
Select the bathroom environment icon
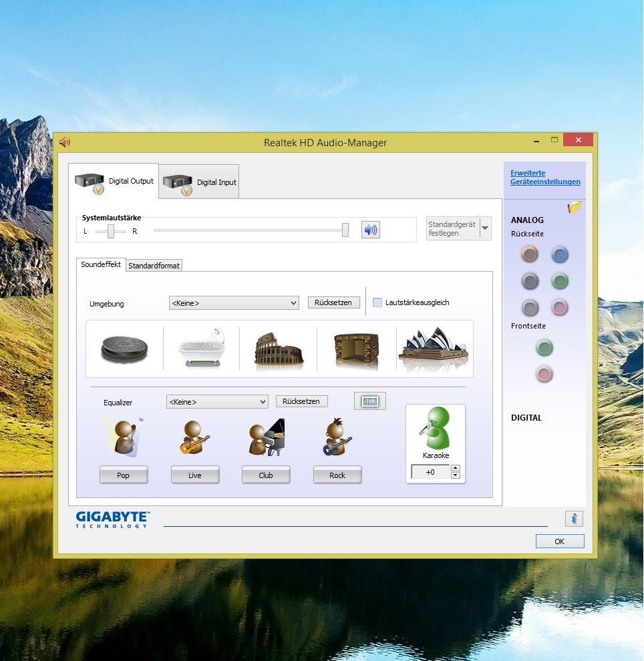click(202, 349)
